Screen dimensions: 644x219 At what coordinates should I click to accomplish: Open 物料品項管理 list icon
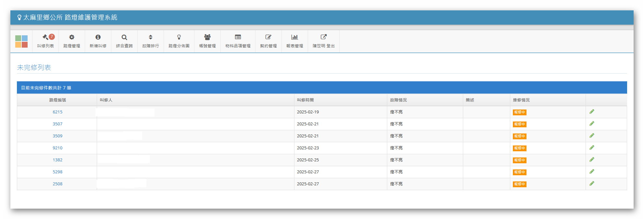click(238, 37)
